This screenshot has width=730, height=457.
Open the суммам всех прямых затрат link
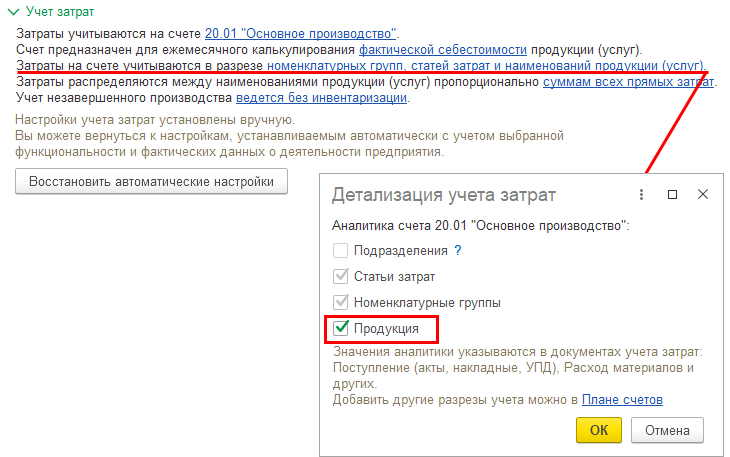pos(629,82)
